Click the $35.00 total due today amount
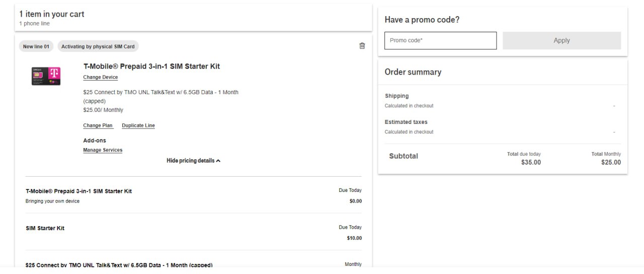Viewport: 644px width, 274px height. (x=531, y=162)
